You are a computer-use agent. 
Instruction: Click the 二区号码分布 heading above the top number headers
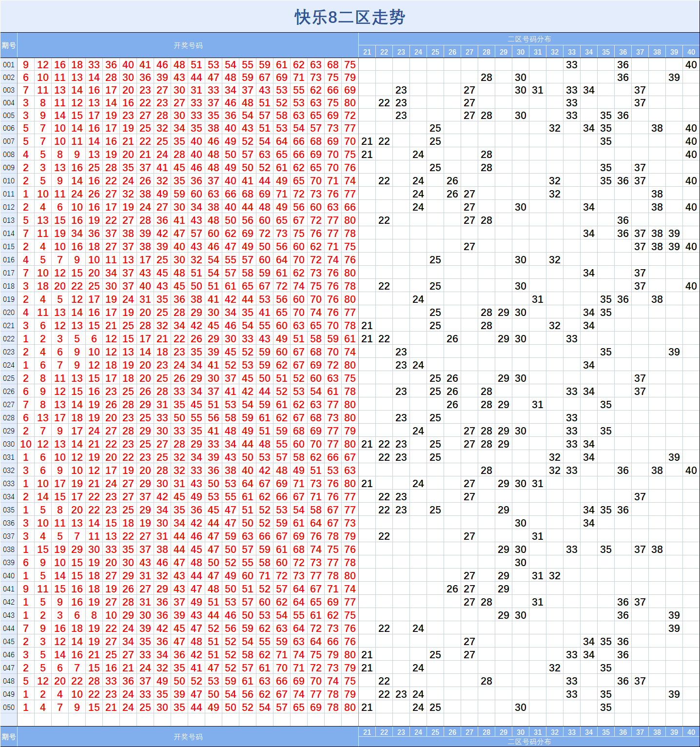[529, 39]
